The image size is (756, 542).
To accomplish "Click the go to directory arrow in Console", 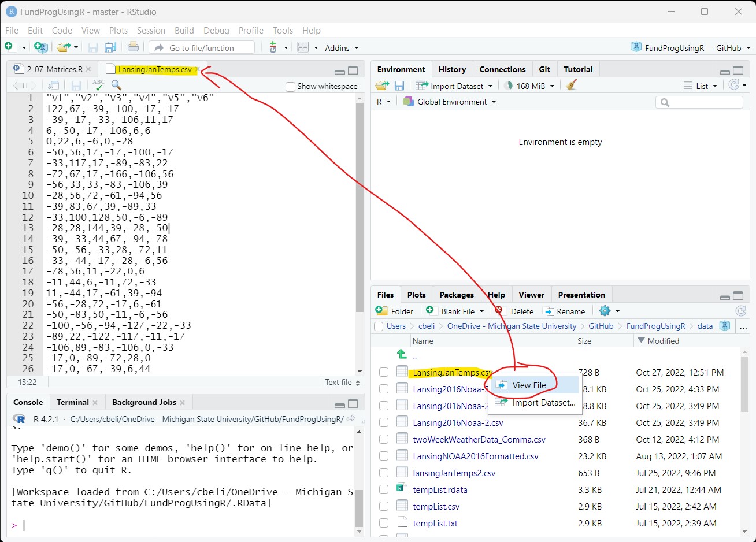I will tap(351, 419).
